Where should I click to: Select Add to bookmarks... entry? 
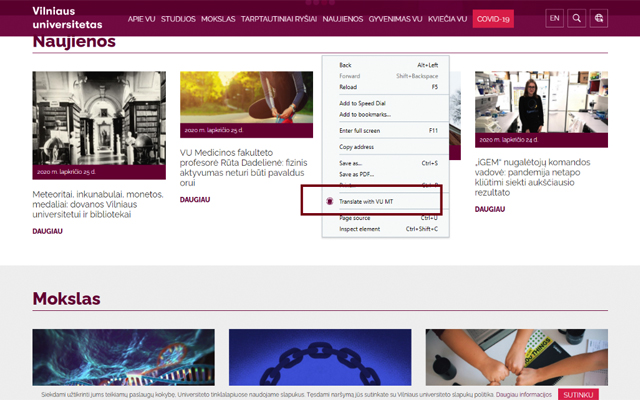pos(386,114)
